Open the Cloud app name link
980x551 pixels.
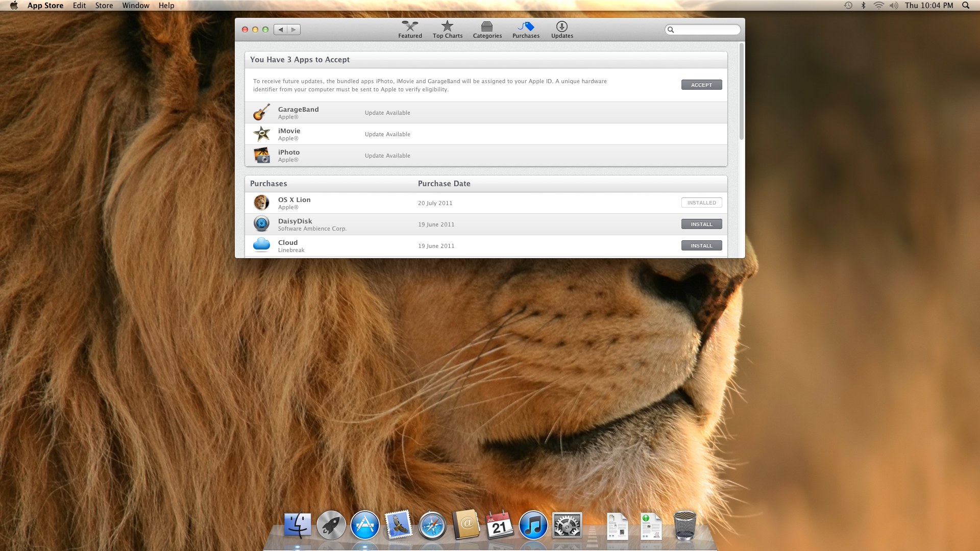coord(287,242)
